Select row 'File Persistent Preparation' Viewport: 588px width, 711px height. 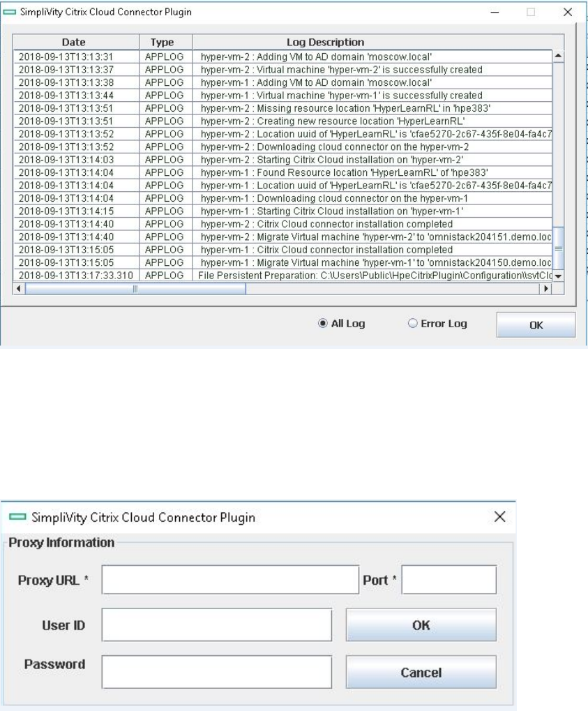pyautogui.click(x=282, y=275)
